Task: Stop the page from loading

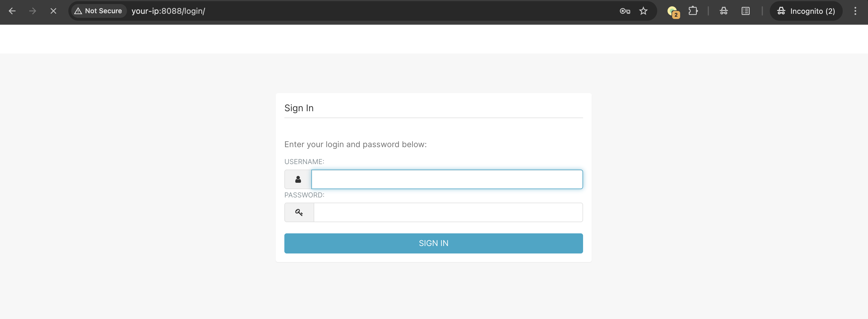Action: point(53,11)
